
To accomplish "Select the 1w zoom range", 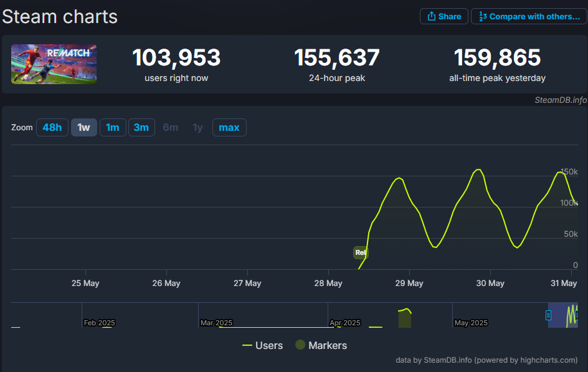I will tap(84, 128).
